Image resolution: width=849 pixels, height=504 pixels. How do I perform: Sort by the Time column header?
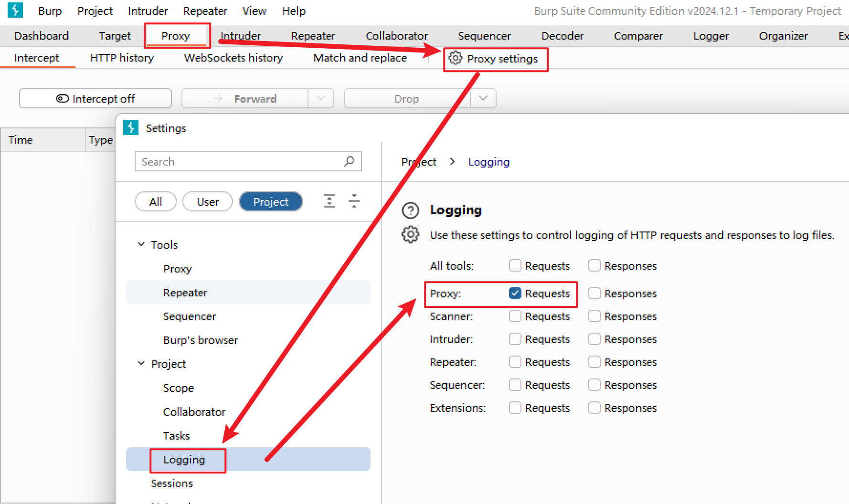43,140
